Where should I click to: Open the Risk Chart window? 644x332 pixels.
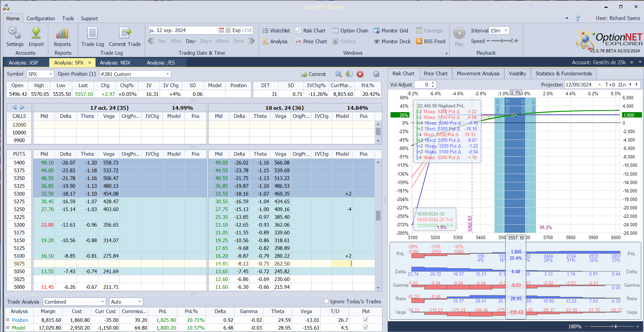click(311, 31)
